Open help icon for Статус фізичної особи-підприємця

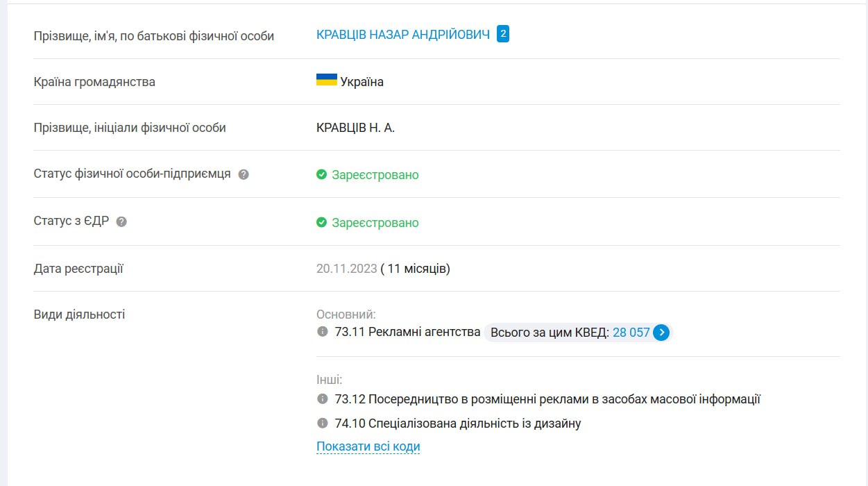(x=244, y=174)
